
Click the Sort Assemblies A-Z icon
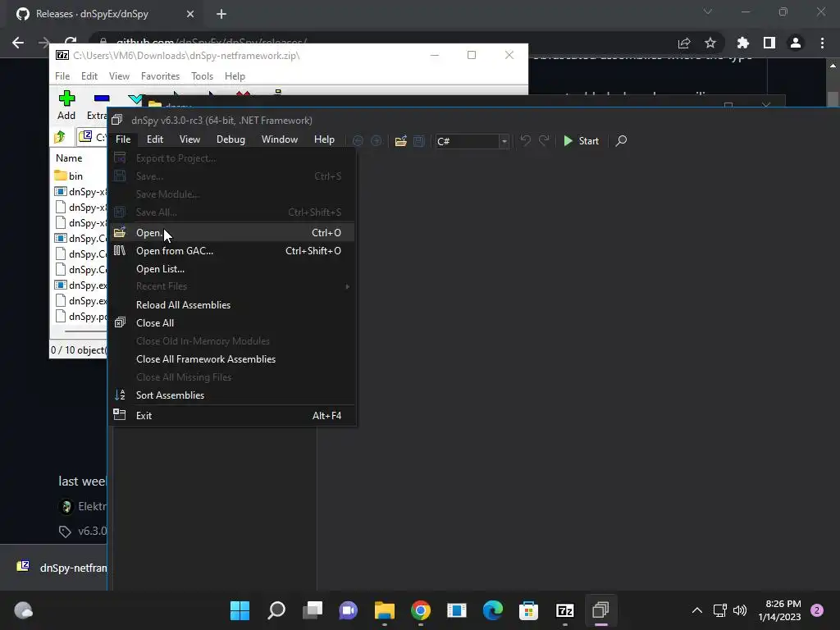[120, 395]
